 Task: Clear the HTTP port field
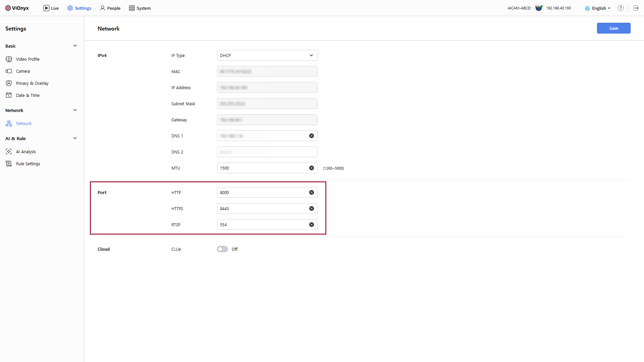pyautogui.click(x=312, y=192)
